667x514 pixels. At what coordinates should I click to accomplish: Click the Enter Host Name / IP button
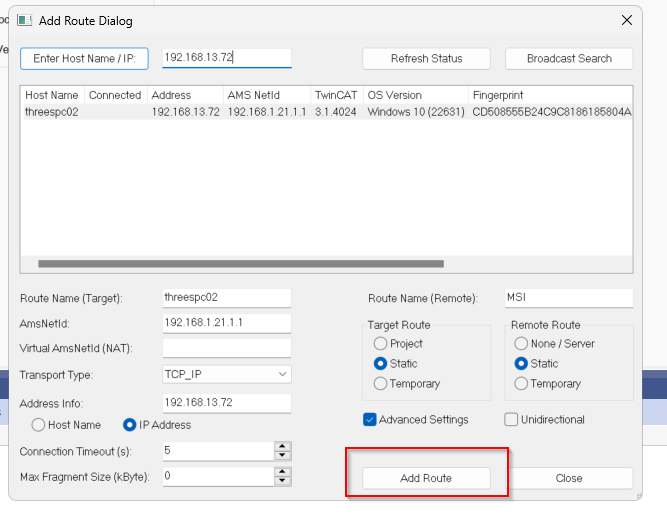[x=84, y=58]
